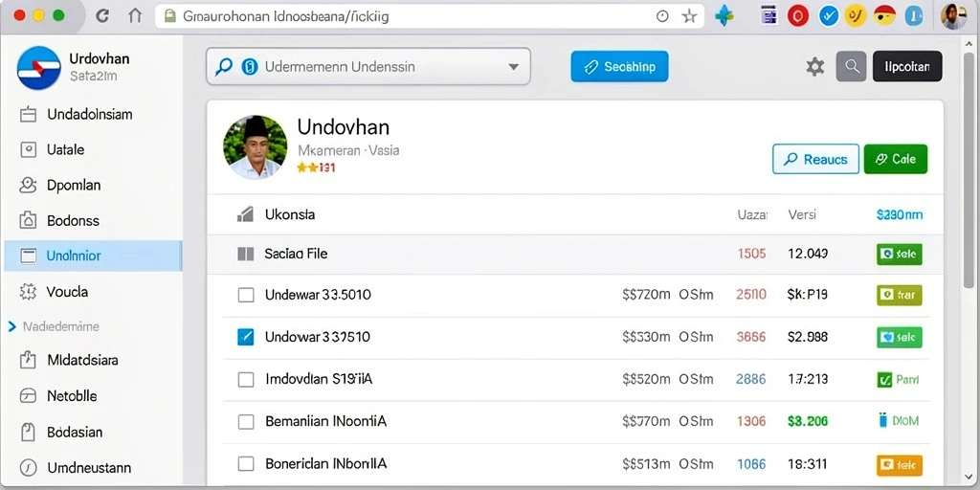The height and width of the screenshot is (490, 980).
Task: Bookmark page with star icon in address bar
Action: pyautogui.click(x=689, y=17)
